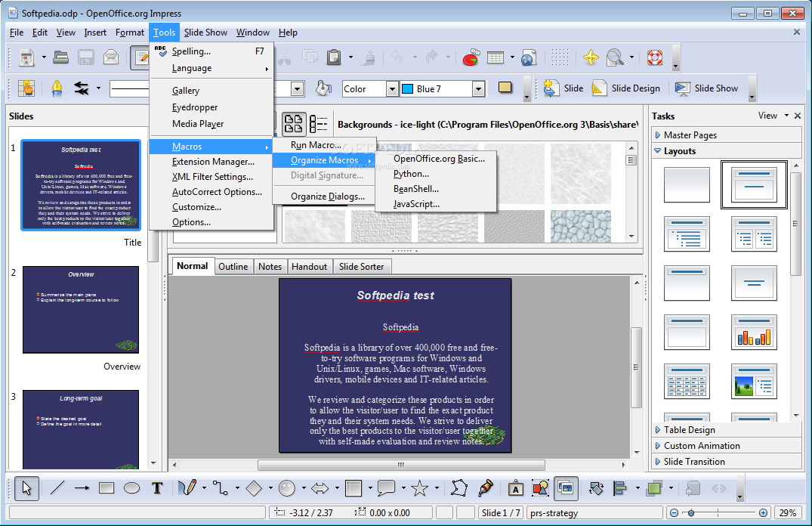Switch Gallery to icon view
The image size is (812, 526).
(x=294, y=124)
